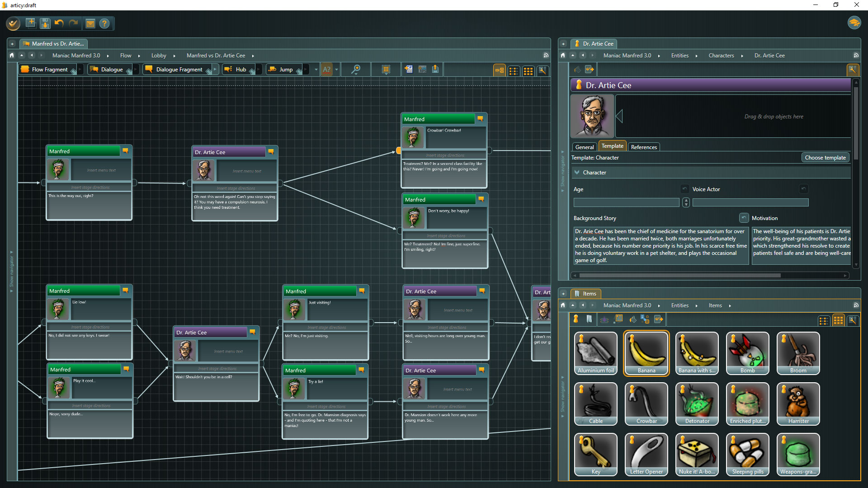The height and width of the screenshot is (488, 868).
Task: Switch Items panel to list view
Action: pos(824,320)
